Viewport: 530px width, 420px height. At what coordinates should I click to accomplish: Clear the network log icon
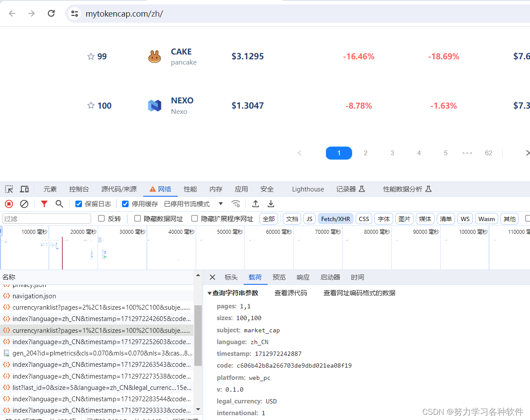pos(24,204)
